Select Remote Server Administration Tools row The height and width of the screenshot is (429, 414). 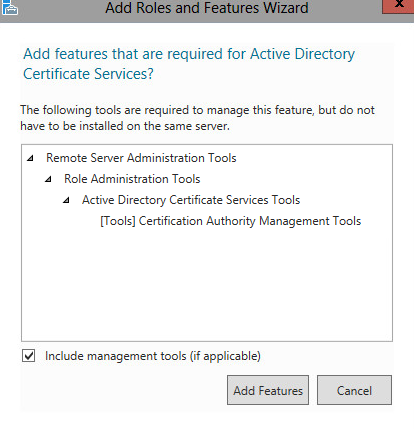click(x=141, y=158)
